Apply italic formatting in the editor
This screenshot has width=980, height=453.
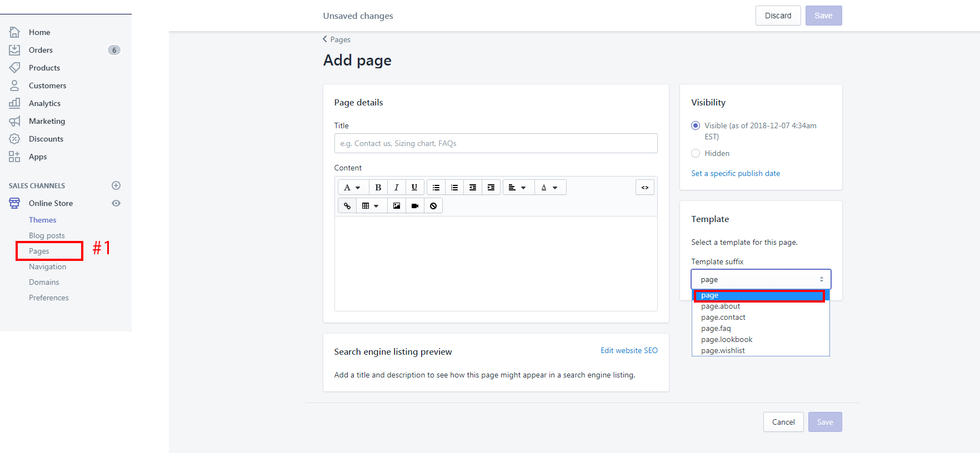coord(396,188)
